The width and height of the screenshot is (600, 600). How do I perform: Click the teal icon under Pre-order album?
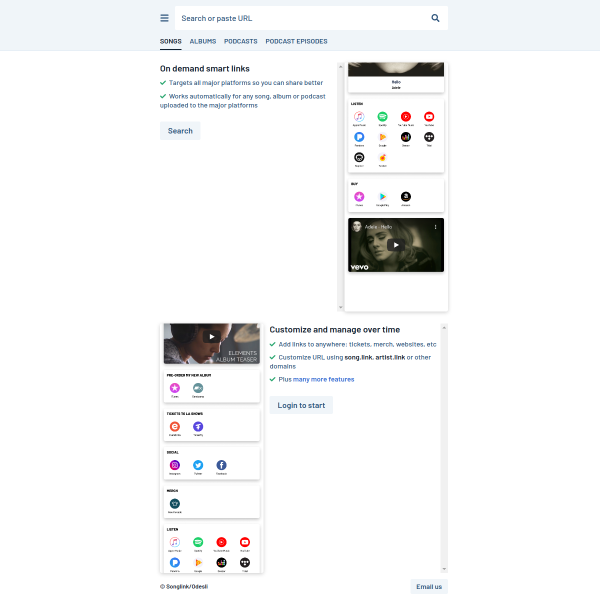tap(198, 388)
